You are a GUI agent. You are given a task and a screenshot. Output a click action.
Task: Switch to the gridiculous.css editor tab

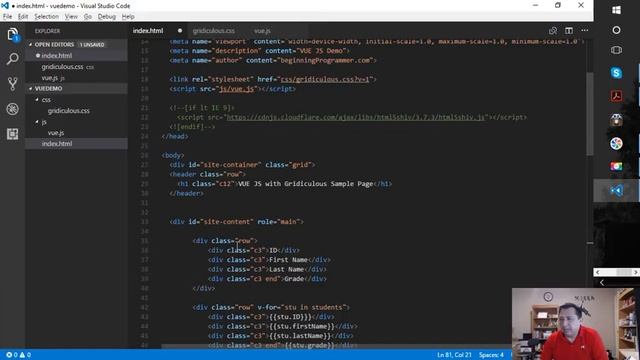point(214,31)
